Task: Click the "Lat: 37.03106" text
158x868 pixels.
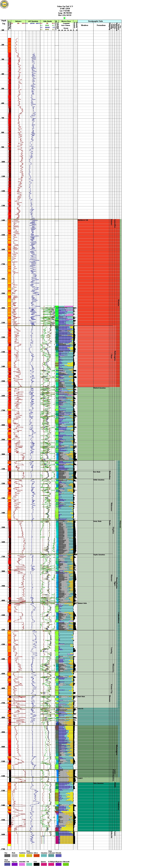Action: (x=65, y=11)
